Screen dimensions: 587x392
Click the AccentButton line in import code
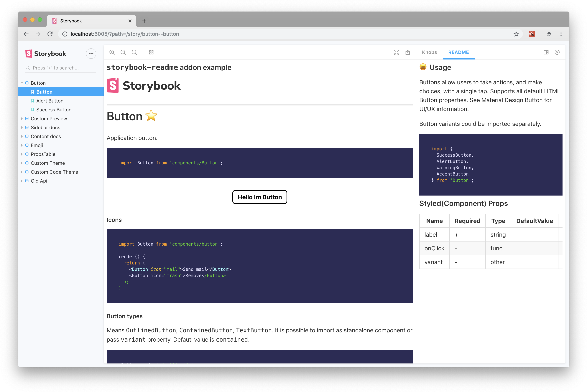[x=454, y=174]
